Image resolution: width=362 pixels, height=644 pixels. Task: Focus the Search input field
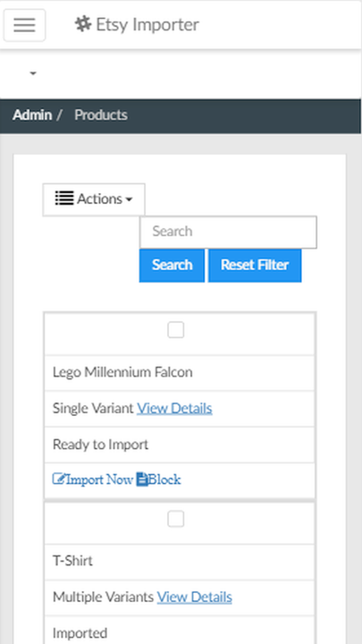pos(228,232)
